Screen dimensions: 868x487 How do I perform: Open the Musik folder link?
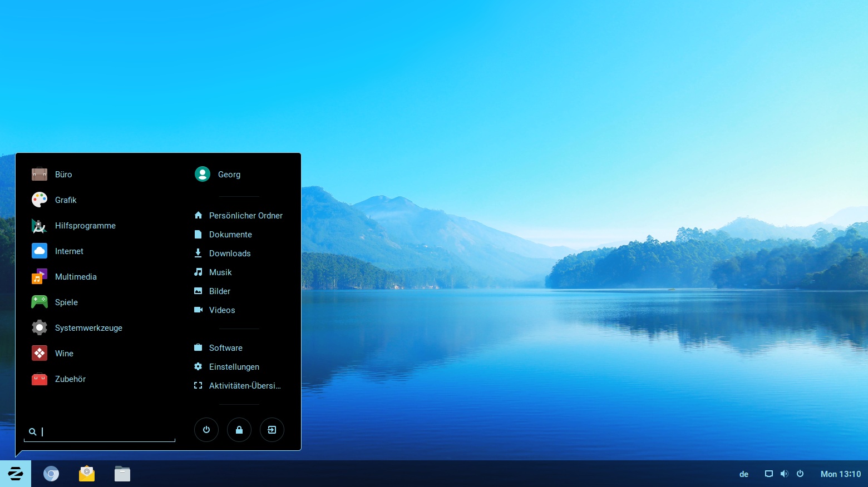tap(220, 272)
